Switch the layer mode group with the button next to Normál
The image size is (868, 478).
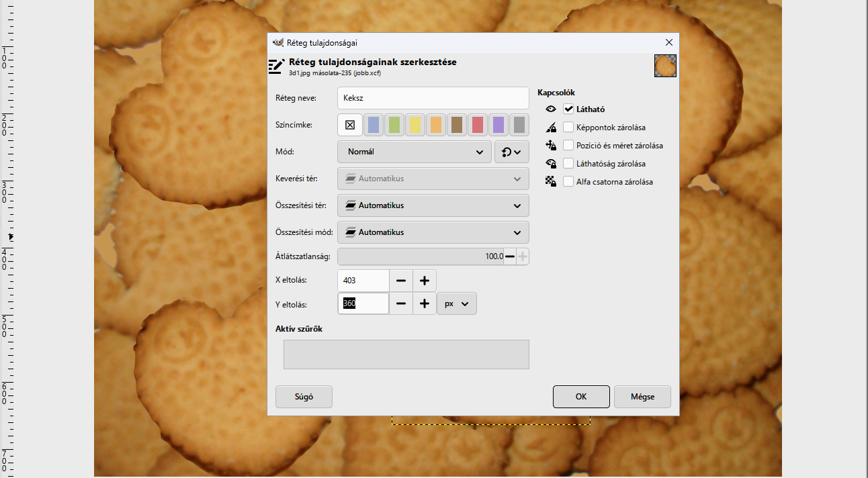pyautogui.click(x=512, y=152)
